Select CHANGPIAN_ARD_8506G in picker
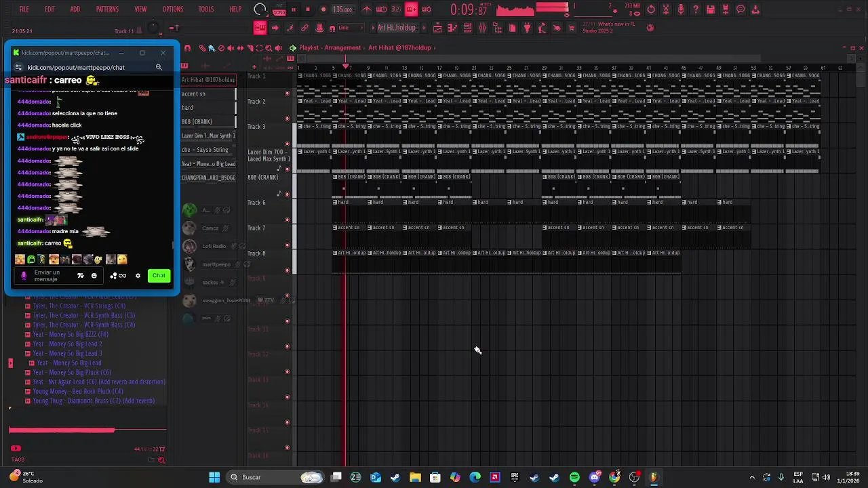This screenshot has height=488, width=868. click(x=208, y=178)
